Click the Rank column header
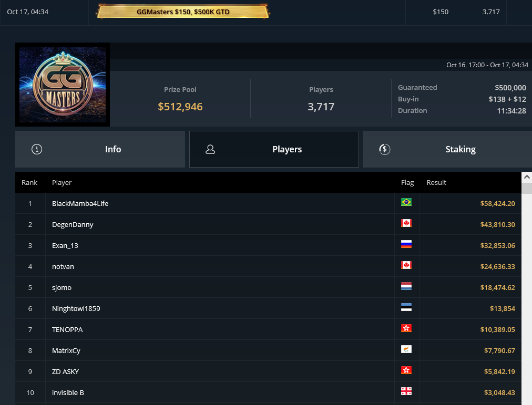 29,182
